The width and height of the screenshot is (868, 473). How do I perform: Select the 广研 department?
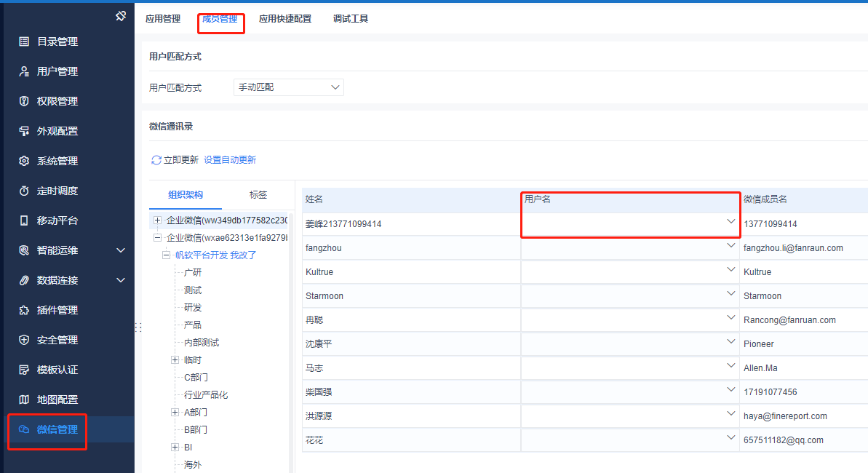coord(193,272)
